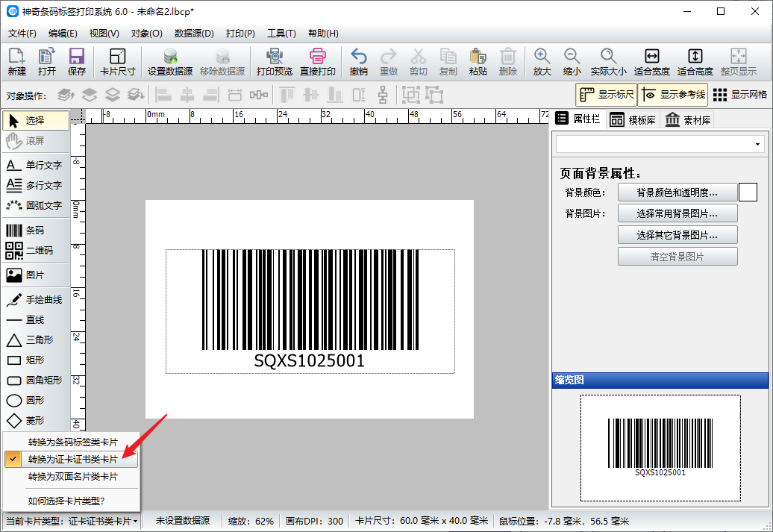Image resolution: width=773 pixels, height=532 pixels.
Task: Expand the object selector combo box in properties
Action: 757,145
